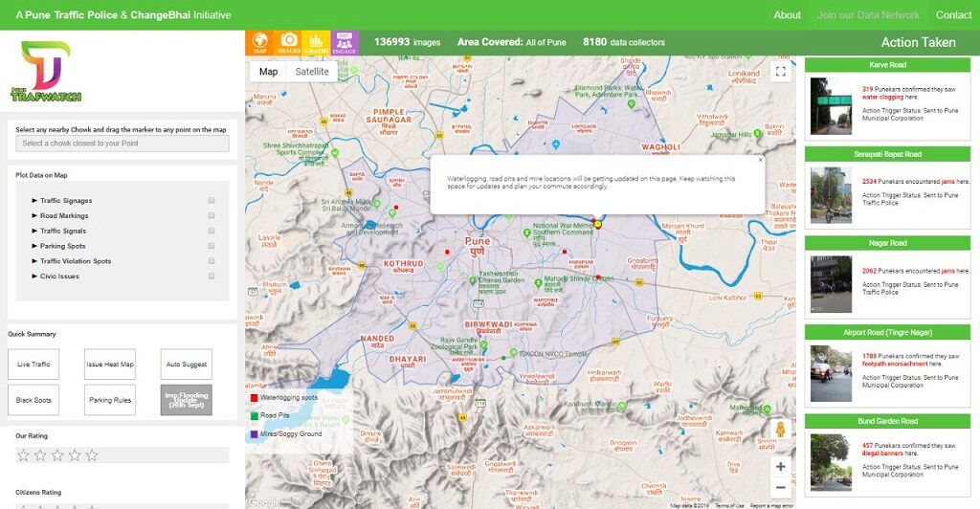Enable Civic Issues checkbox

[x=212, y=277]
